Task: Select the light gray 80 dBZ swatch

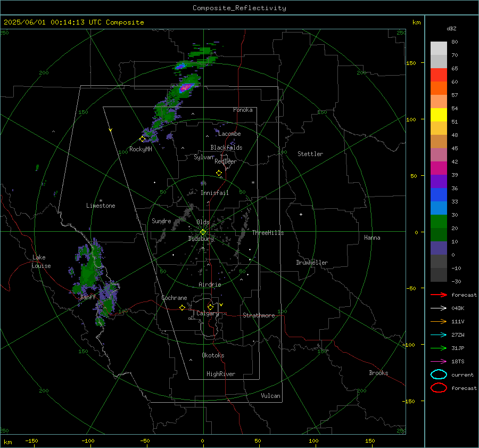Action: pos(439,48)
